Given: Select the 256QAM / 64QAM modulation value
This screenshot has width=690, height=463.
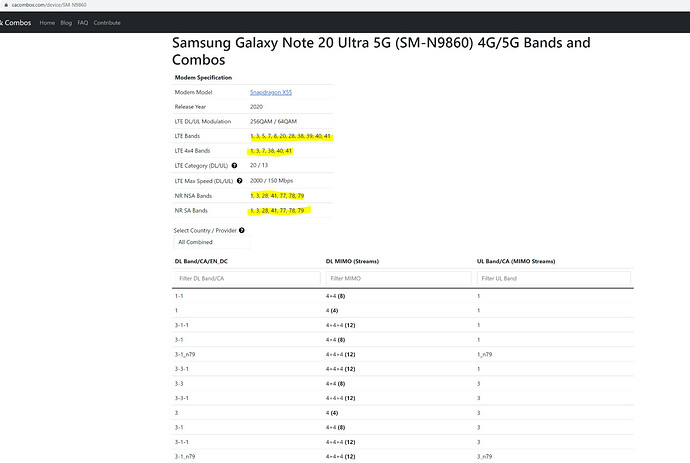Looking at the screenshot, I should click(273, 121).
